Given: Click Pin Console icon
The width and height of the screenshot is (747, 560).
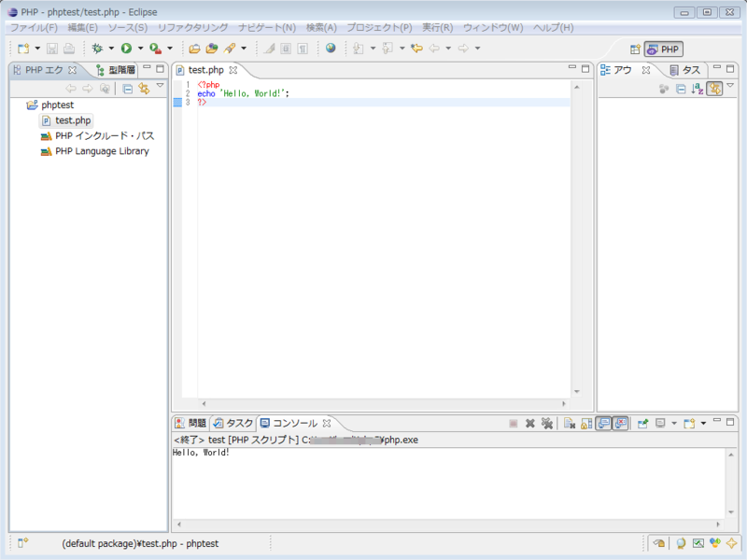Looking at the screenshot, I should coord(642,423).
